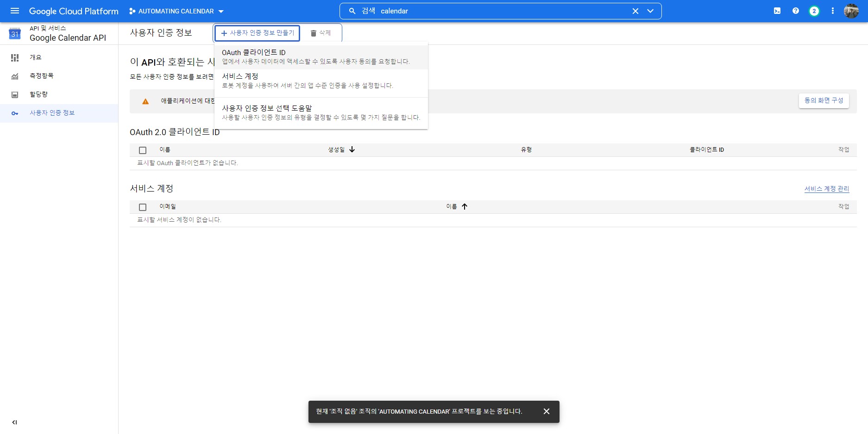Viewport: 868px width, 434px height.
Task: Click the search magnifier icon
Action: [352, 11]
